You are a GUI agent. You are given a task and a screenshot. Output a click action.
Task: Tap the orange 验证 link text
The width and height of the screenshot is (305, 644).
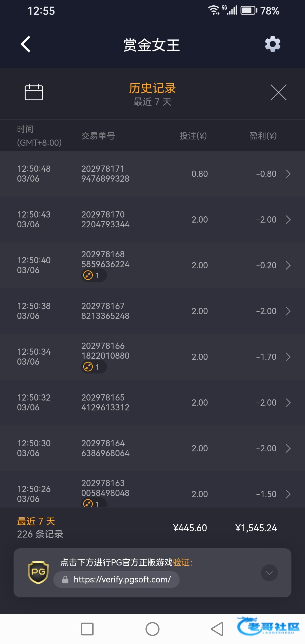click(x=181, y=562)
